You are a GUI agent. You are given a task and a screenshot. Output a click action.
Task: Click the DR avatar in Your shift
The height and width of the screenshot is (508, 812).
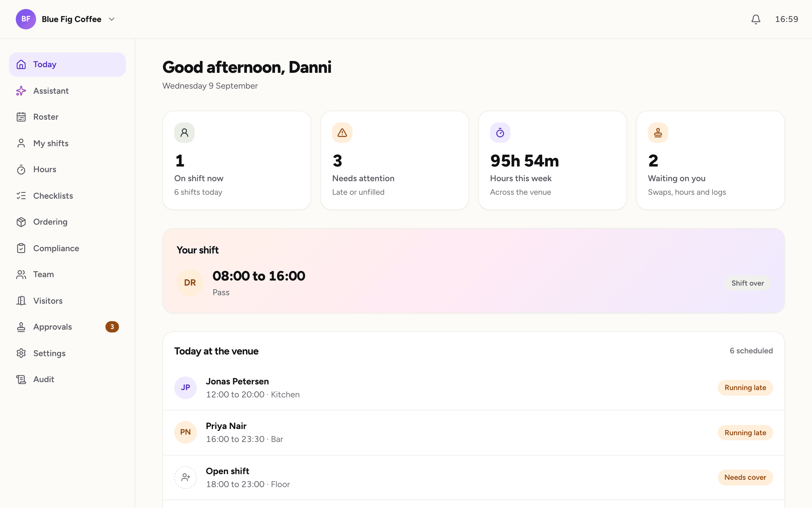pyautogui.click(x=190, y=283)
